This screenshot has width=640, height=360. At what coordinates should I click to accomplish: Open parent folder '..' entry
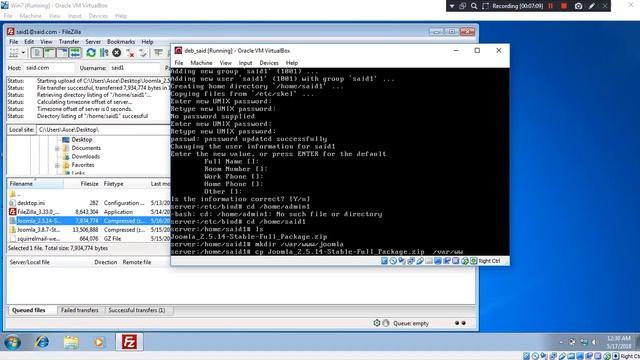pyautogui.click(x=15, y=194)
